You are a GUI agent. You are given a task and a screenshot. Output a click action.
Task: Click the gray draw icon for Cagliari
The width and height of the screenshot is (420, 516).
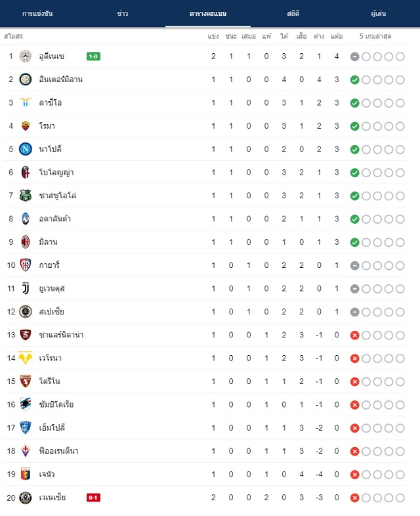pos(354,266)
